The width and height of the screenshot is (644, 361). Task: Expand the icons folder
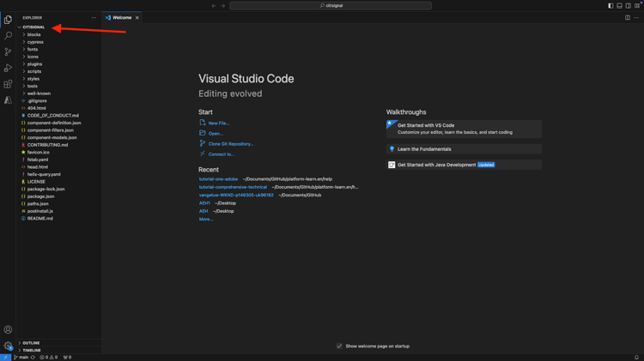point(33,57)
